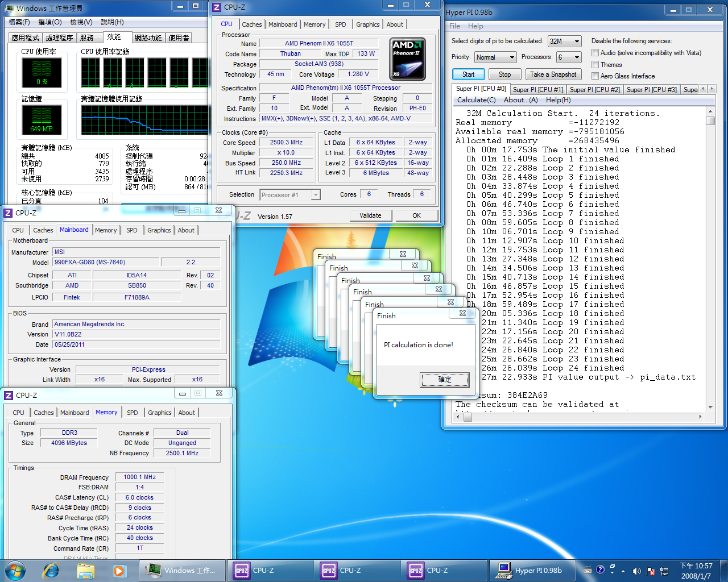Click Hyper PI horizontal scrollbar thumb

tap(468, 417)
